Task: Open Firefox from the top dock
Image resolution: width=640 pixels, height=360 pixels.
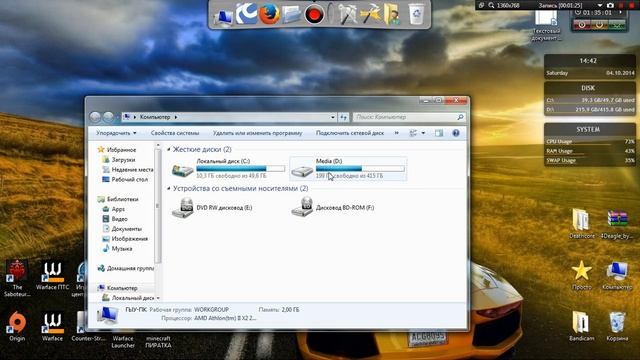Action: pos(269,14)
